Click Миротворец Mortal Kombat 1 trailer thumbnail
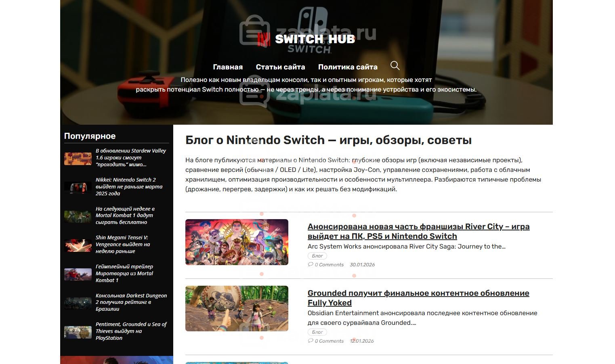The width and height of the screenshot is (615, 364). (78, 274)
